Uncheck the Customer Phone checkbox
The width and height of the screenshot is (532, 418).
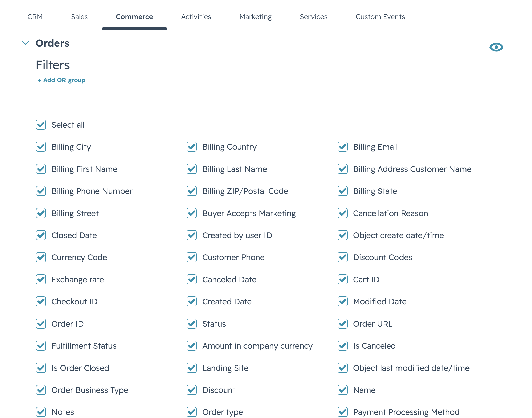point(192,257)
